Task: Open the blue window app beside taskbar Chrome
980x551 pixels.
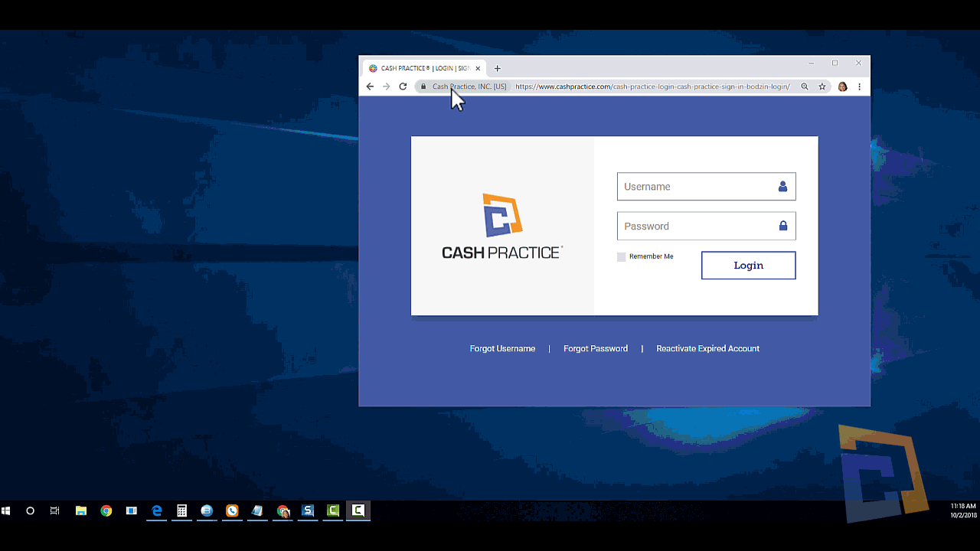Action: [132, 510]
